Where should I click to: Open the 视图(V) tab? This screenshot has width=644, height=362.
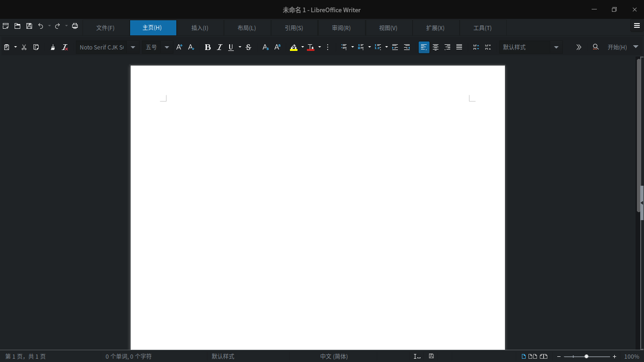[388, 28]
